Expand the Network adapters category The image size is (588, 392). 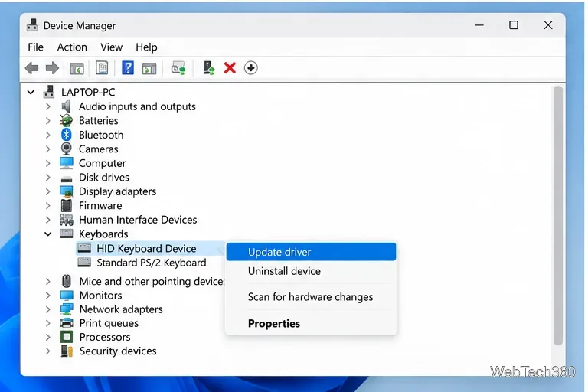[x=48, y=309]
